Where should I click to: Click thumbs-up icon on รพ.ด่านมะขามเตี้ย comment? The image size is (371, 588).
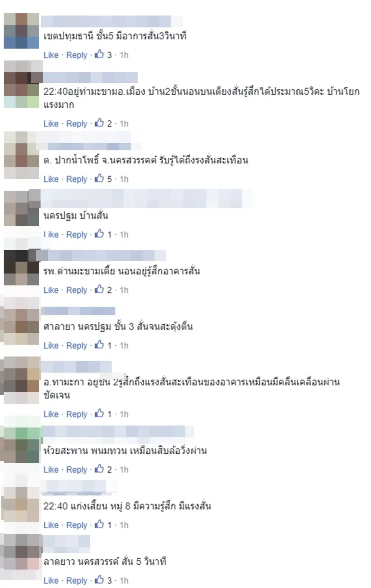click(x=99, y=289)
